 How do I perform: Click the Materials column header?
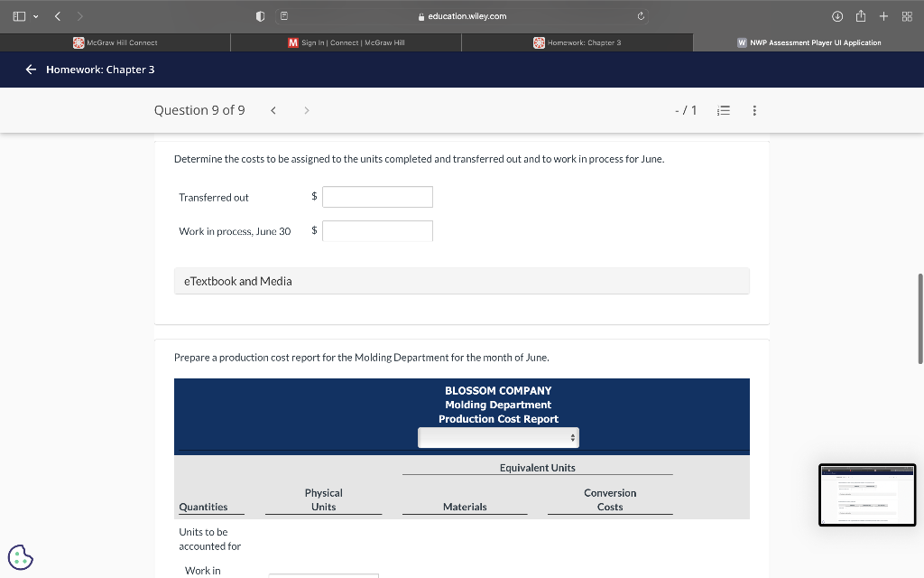(465, 507)
